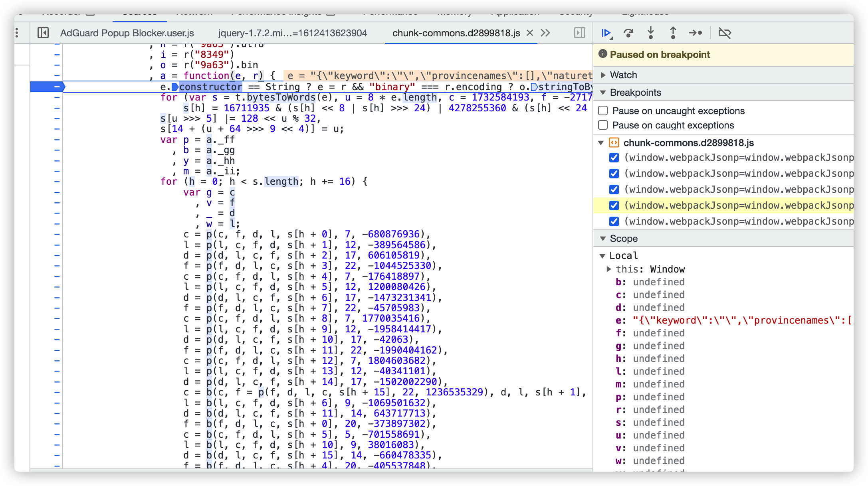
Task: Deactivate breakpoints icon
Action: [x=724, y=33]
